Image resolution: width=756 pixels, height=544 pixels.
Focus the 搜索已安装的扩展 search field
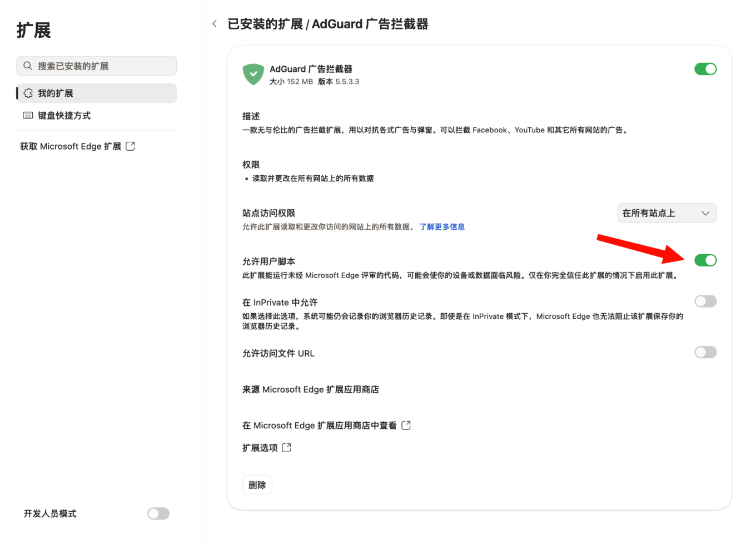pos(97,66)
